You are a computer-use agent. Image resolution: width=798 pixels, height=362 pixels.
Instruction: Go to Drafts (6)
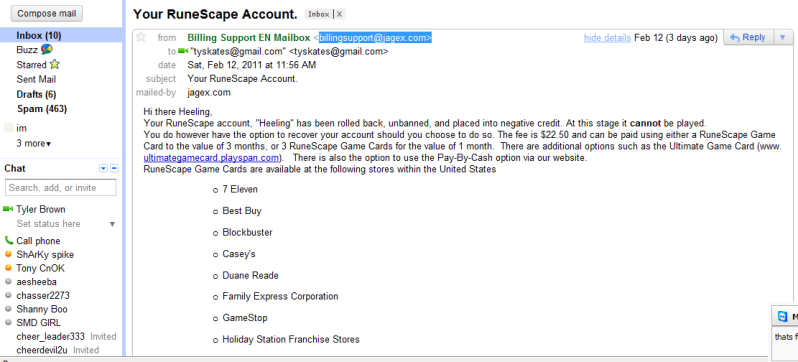coord(37,95)
